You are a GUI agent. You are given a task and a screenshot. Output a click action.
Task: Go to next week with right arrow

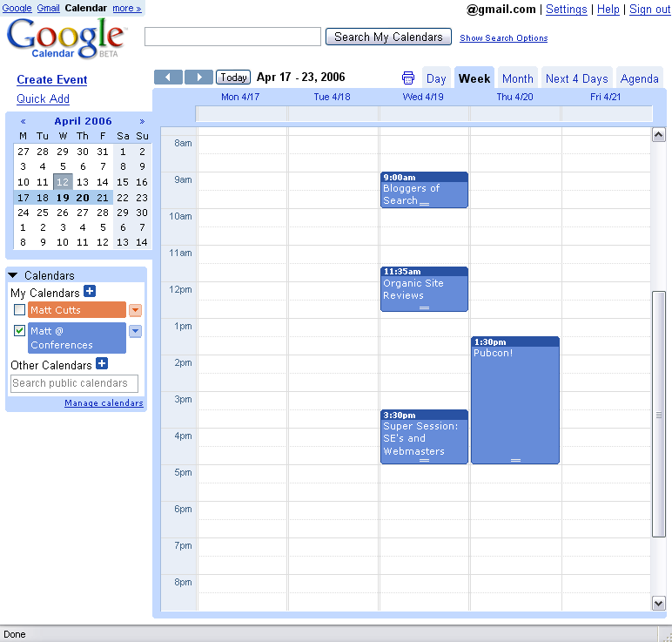point(198,78)
